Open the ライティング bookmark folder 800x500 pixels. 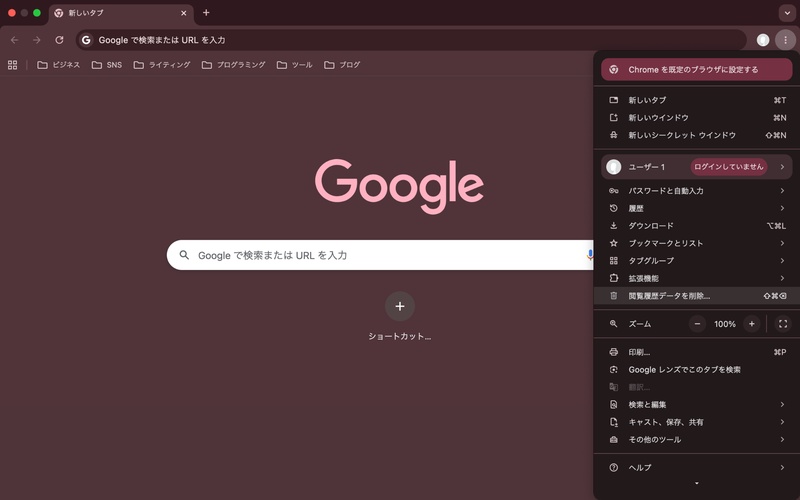click(x=162, y=65)
